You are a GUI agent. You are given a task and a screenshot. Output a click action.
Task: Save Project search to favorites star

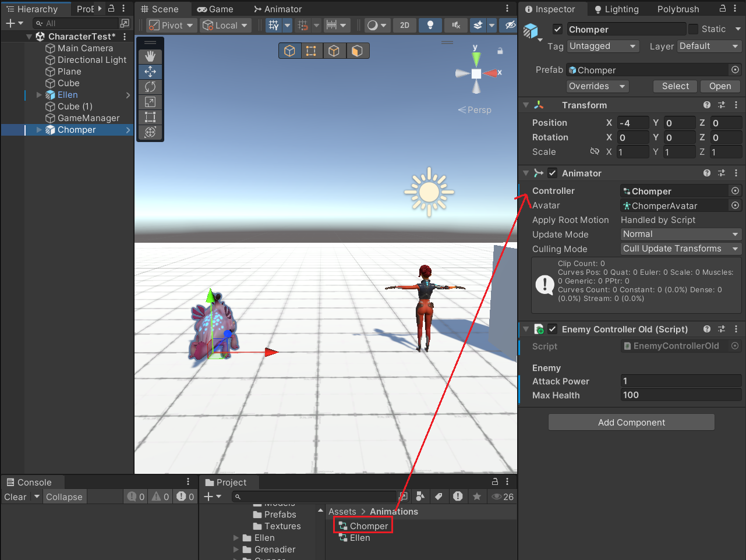(x=477, y=497)
